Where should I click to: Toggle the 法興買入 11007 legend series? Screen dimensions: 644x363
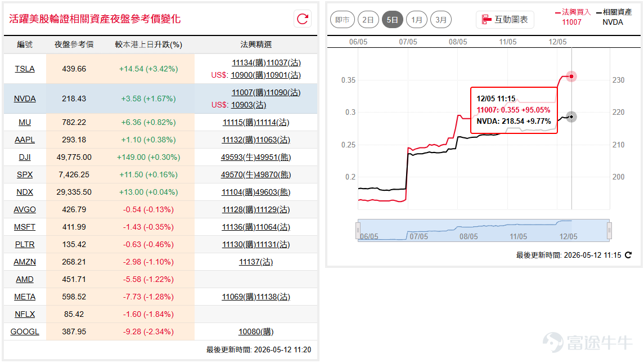573,17
